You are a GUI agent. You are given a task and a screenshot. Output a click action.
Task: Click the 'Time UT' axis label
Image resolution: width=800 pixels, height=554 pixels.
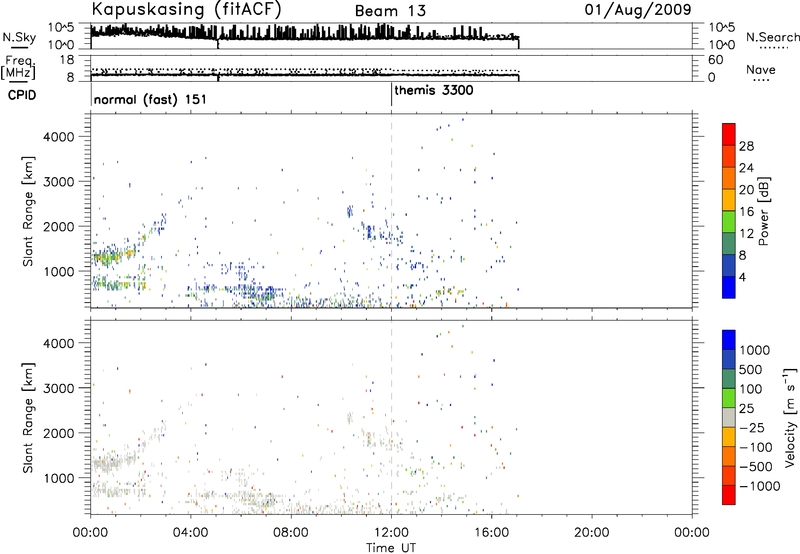pos(391,547)
